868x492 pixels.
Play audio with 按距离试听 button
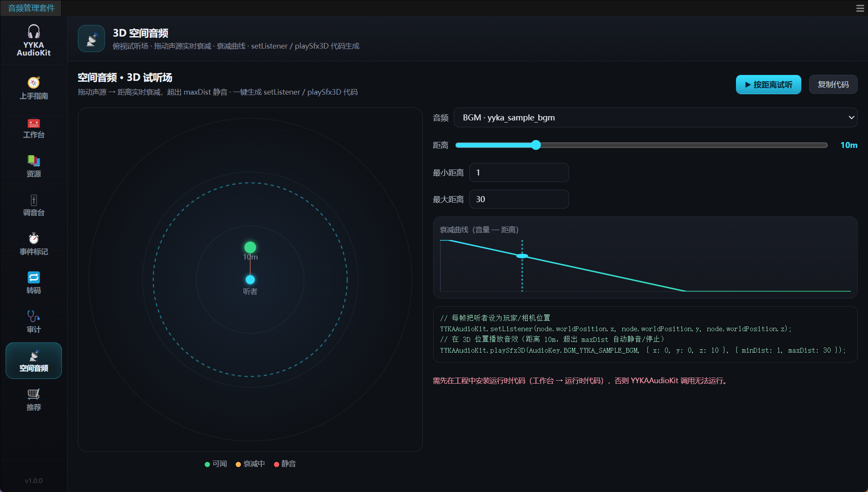[x=768, y=85]
